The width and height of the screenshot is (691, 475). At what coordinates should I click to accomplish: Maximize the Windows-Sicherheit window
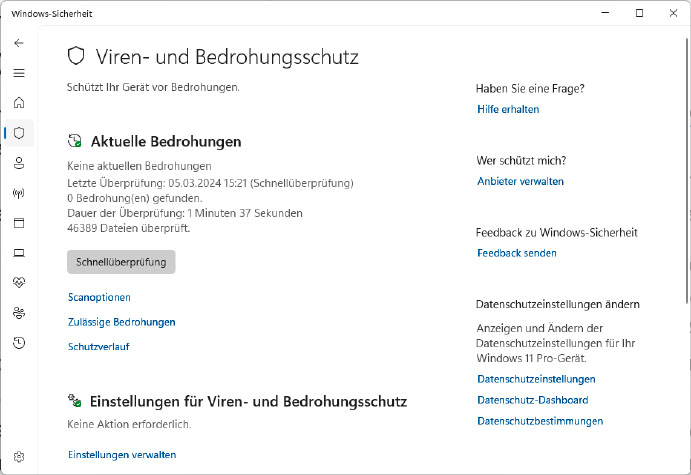[x=639, y=13]
